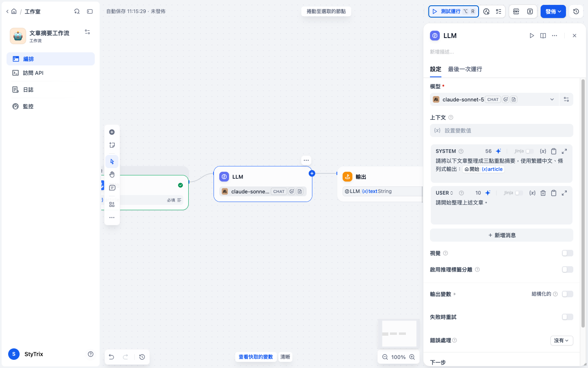Close the LLM settings panel

575,36
